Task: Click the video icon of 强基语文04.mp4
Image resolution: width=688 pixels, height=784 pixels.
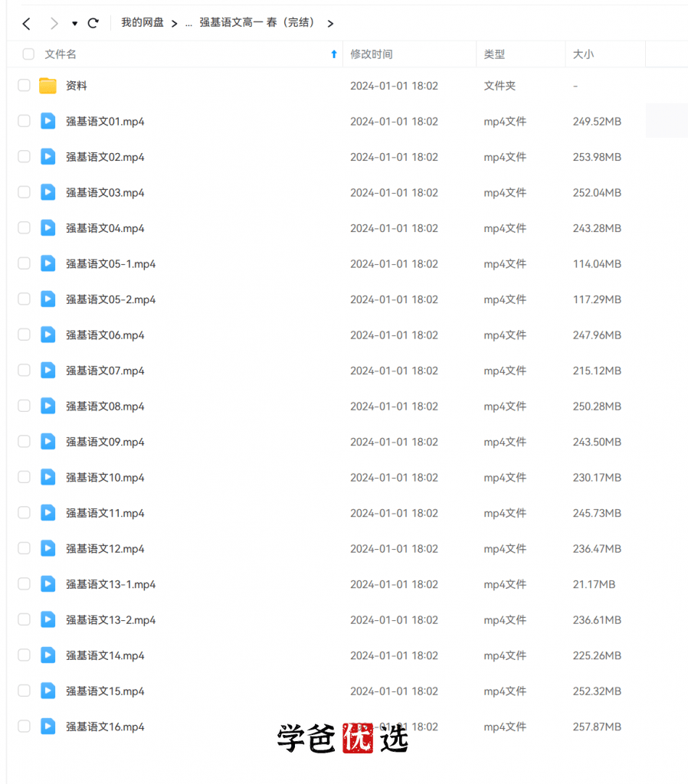Action: pos(48,227)
